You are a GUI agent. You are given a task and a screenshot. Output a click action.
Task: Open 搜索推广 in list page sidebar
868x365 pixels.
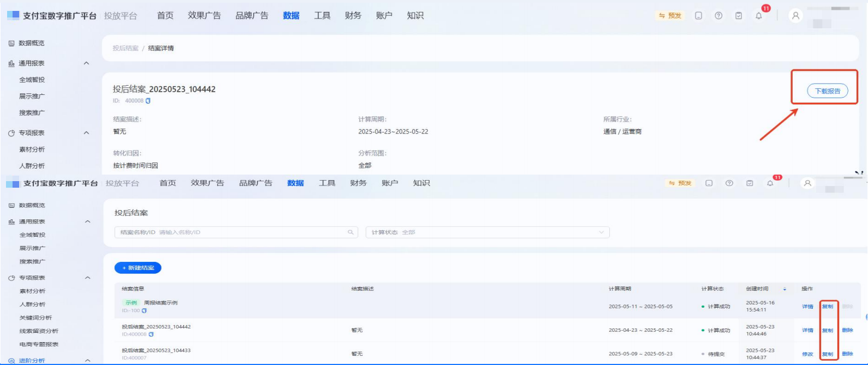click(33, 262)
